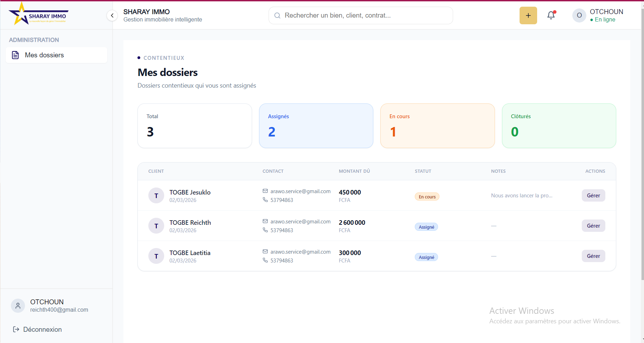The width and height of the screenshot is (644, 343).
Task: Open the notifications bell
Action: coord(551,15)
